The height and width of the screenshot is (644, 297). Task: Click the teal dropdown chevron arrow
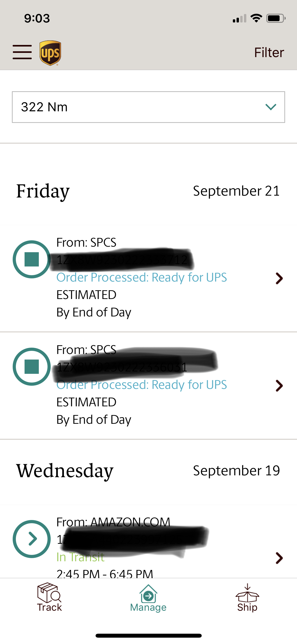271,107
